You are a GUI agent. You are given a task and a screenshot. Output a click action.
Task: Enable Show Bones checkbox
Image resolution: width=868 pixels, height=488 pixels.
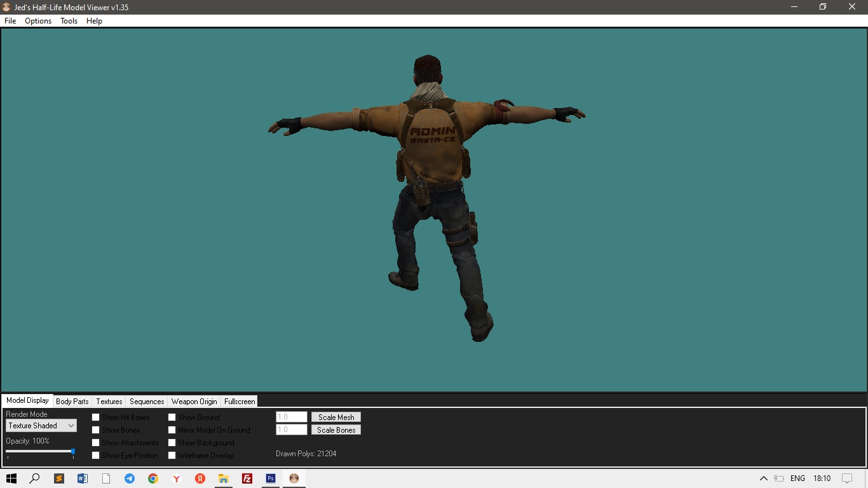(x=96, y=430)
